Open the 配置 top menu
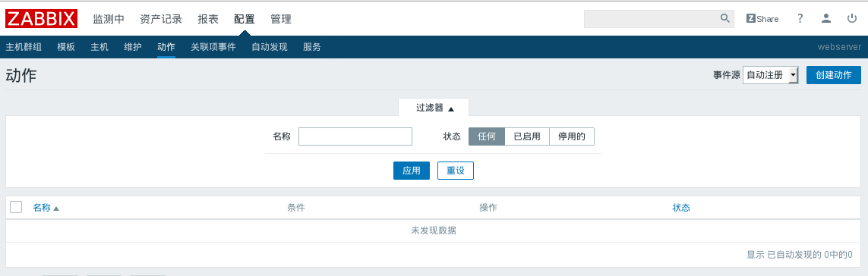This screenshot has height=276, width=868. pyautogui.click(x=244, y=20)
